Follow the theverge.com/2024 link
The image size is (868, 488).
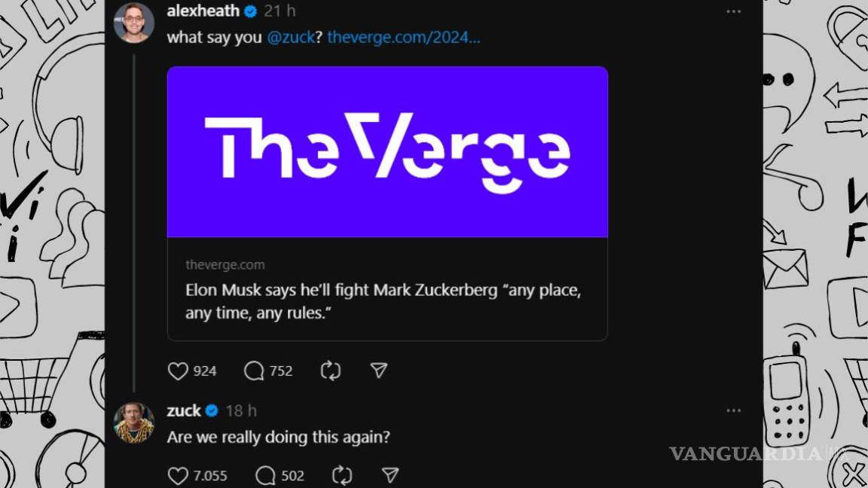coord(404,37)
